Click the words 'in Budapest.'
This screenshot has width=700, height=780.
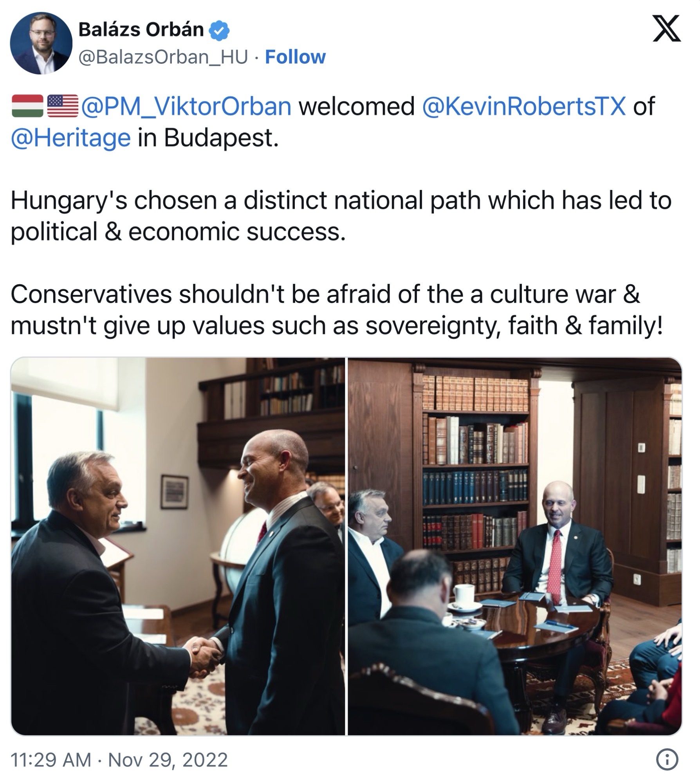coord(208,138)
